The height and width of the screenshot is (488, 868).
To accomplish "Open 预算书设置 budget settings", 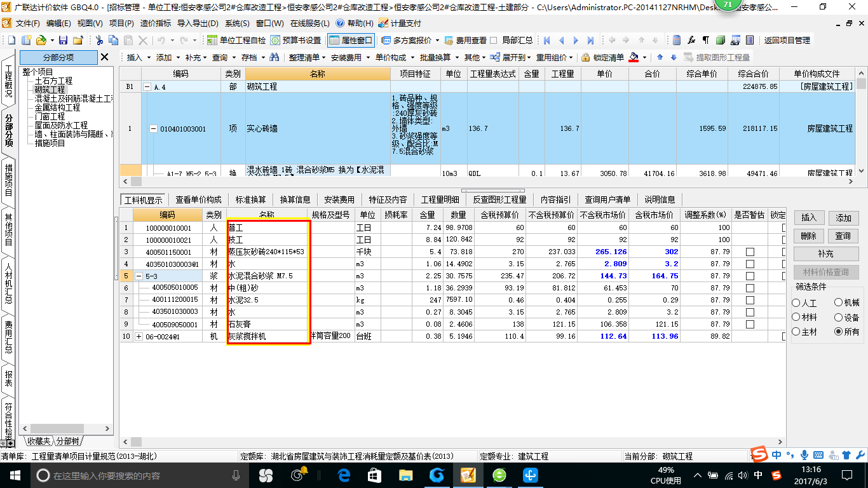I will click(x=295, y=40).
